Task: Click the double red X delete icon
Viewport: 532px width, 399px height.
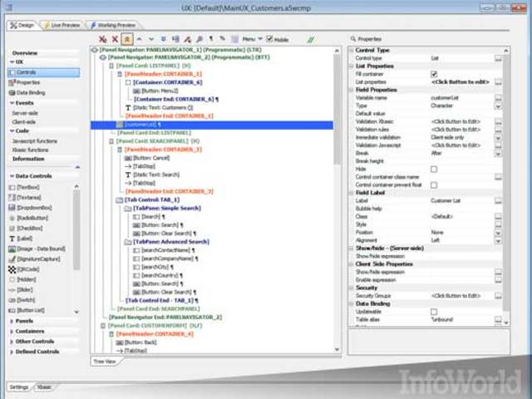Action: 103,39
